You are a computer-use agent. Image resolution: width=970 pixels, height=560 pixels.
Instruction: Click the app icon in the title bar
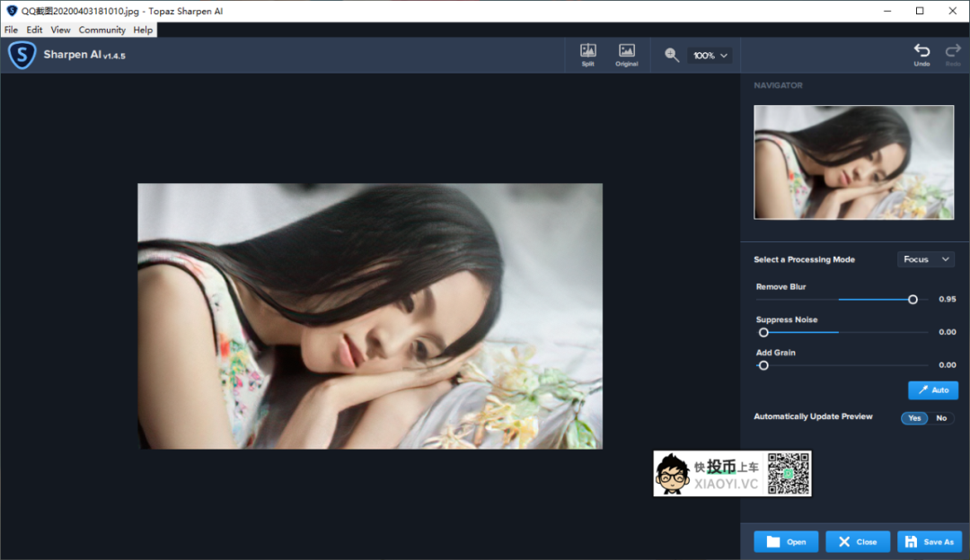(12, 11)
